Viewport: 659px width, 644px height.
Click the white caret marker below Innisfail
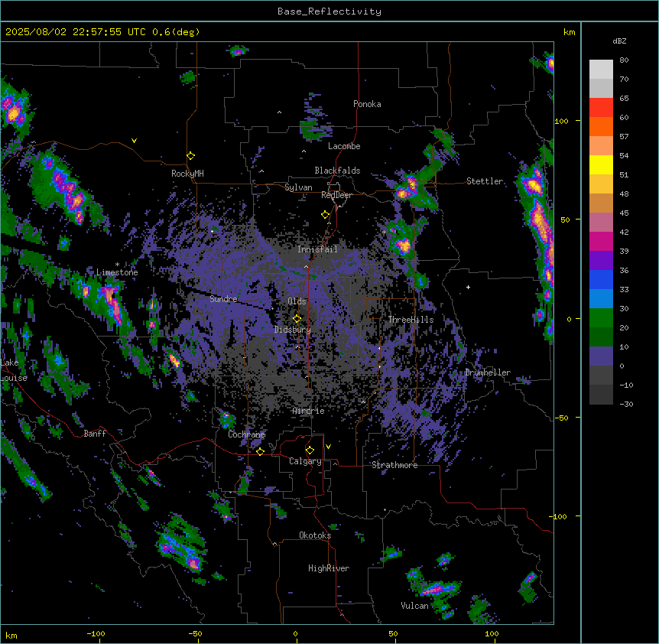coord(306,266)
